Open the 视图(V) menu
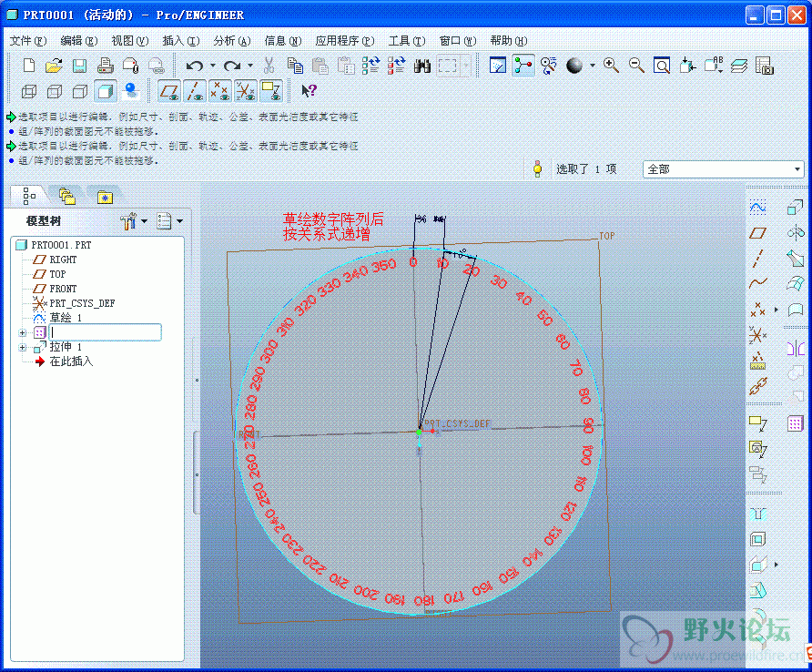Image resolution: width=812 pixels, height=672 pixels. 130,40
